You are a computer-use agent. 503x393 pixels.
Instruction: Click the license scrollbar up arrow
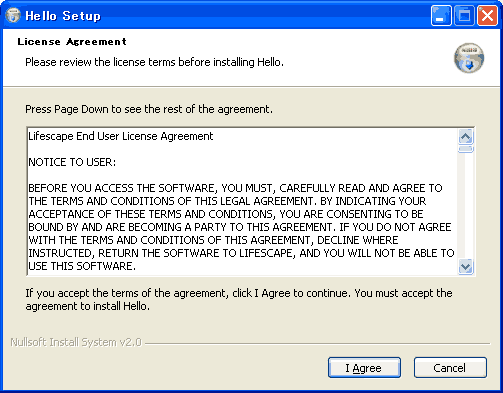466,137
